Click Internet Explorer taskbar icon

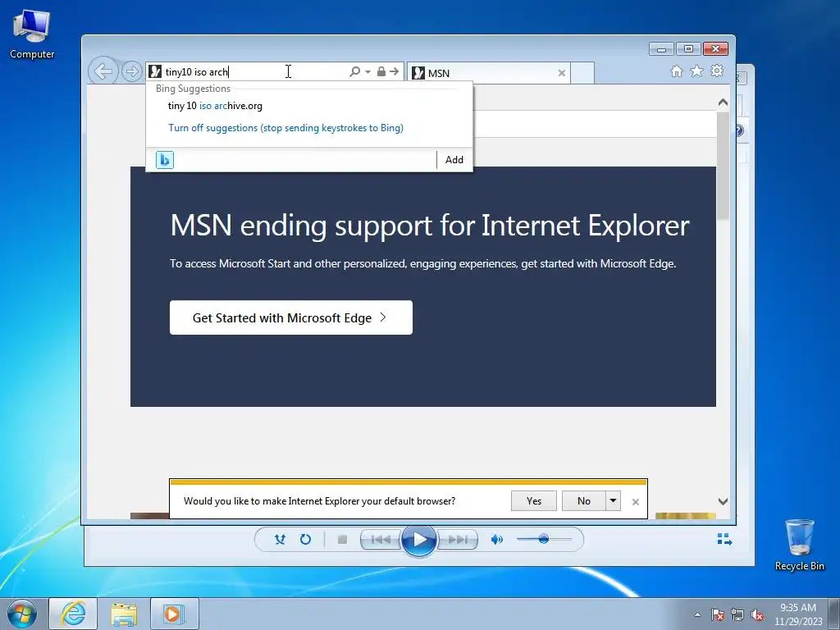click(x=73, y=614)
